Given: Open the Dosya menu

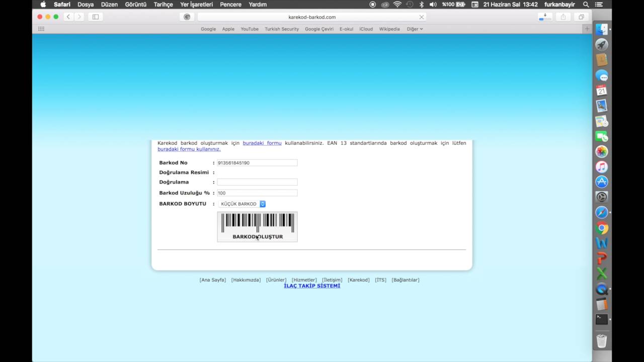Looking at the screenshot, I should [86, 5].
